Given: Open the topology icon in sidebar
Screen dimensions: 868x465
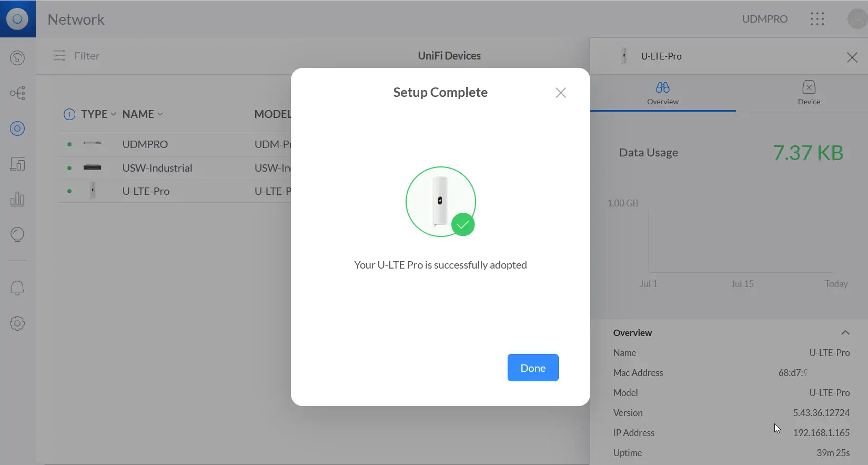Looking at the screenshot, I should coord(17,93).
